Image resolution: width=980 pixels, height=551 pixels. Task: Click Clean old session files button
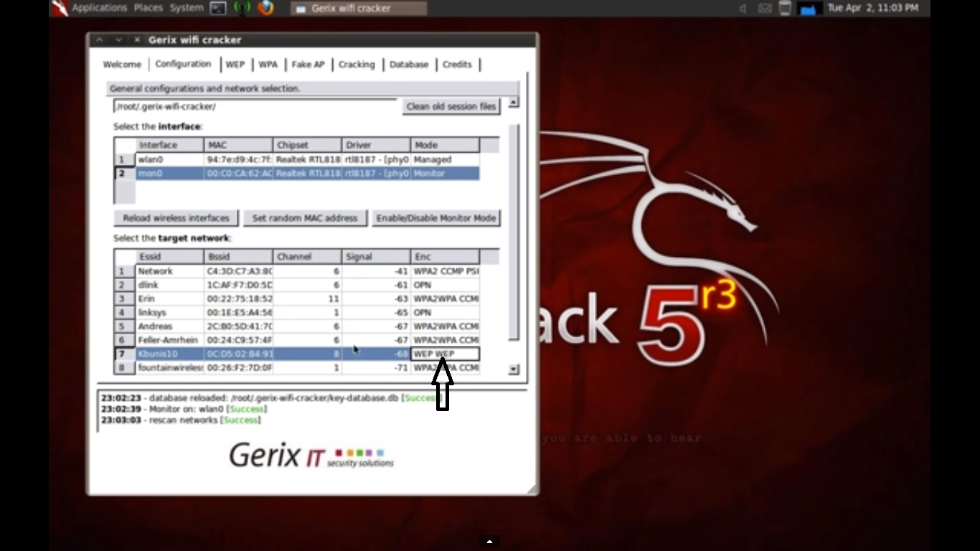[x=451, y=106]
